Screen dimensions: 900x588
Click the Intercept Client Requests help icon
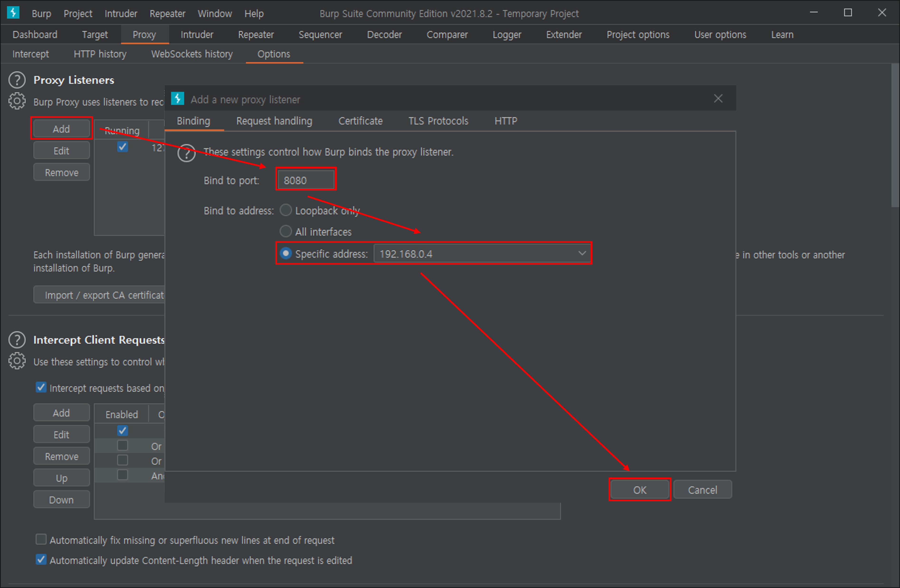(17, 339)
